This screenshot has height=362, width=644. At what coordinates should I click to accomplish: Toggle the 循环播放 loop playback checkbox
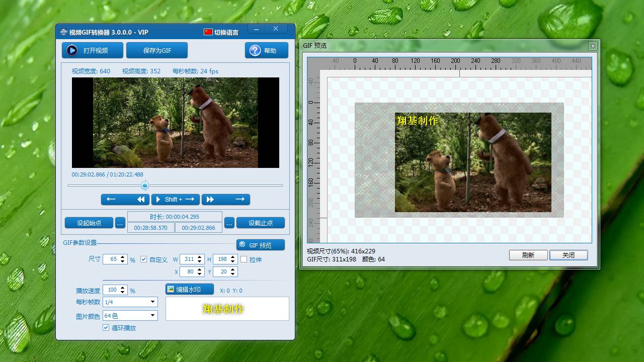pyautogui.click(x=106, y=328)
